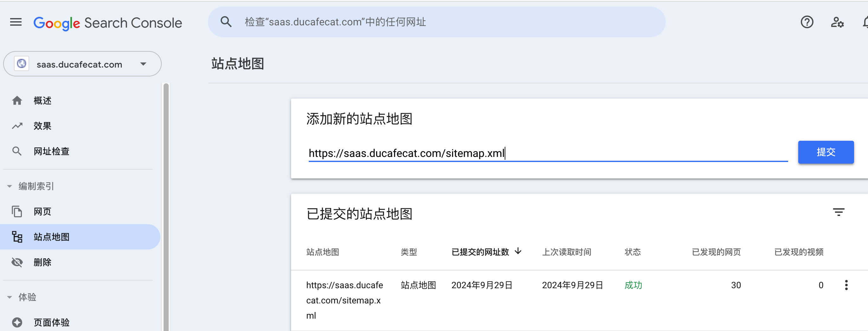
Task: Click the 提交 submit button
Action: (x=826, y=152)
